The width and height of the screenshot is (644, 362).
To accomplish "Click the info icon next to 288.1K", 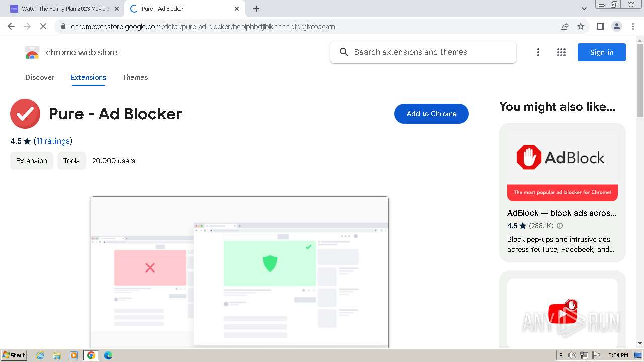I will 560,226.
